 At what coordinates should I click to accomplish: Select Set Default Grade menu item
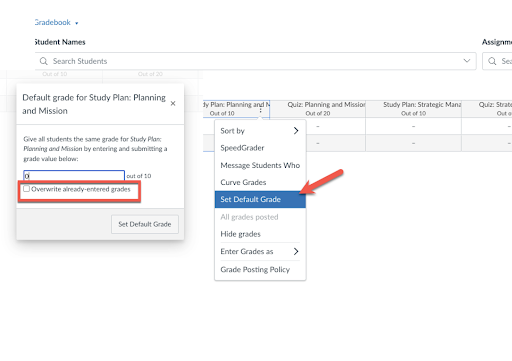tap(260, 199)
